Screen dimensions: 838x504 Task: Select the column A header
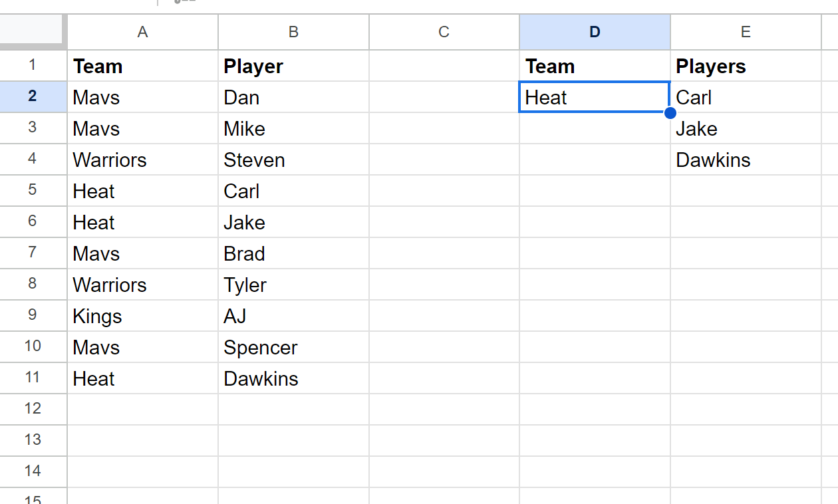pos(142,32)
